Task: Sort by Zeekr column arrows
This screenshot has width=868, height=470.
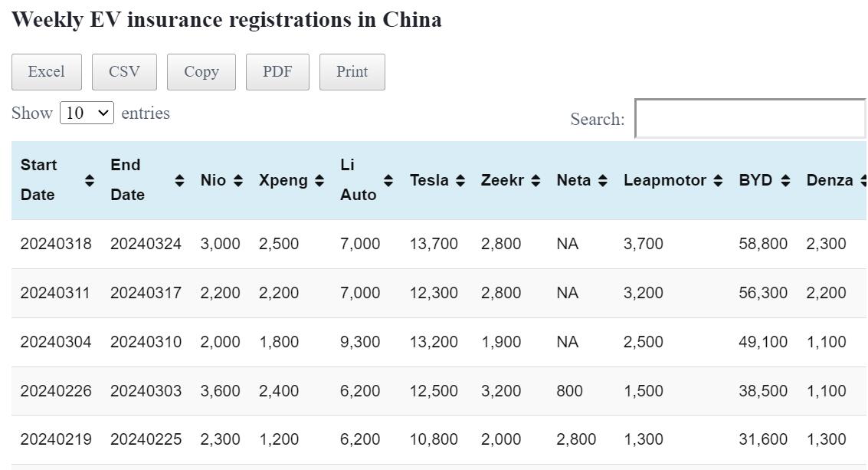Action: click(x=536, y=181)
